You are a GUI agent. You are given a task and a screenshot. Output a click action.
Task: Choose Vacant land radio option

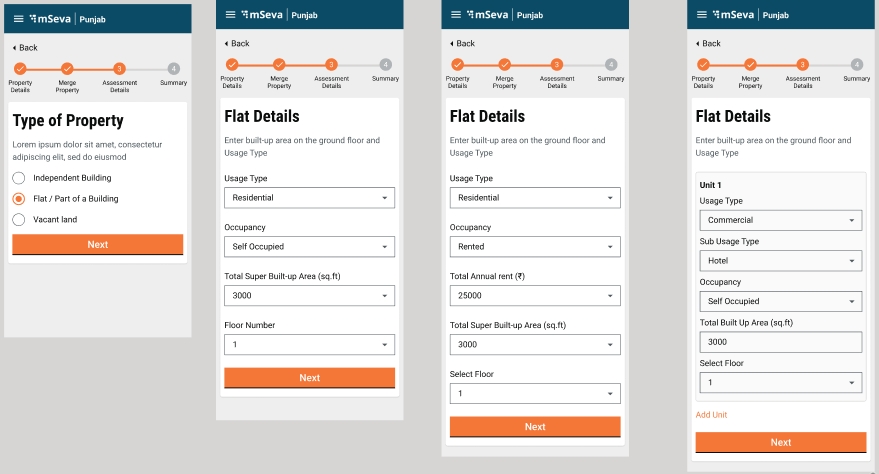coord(18,220)
